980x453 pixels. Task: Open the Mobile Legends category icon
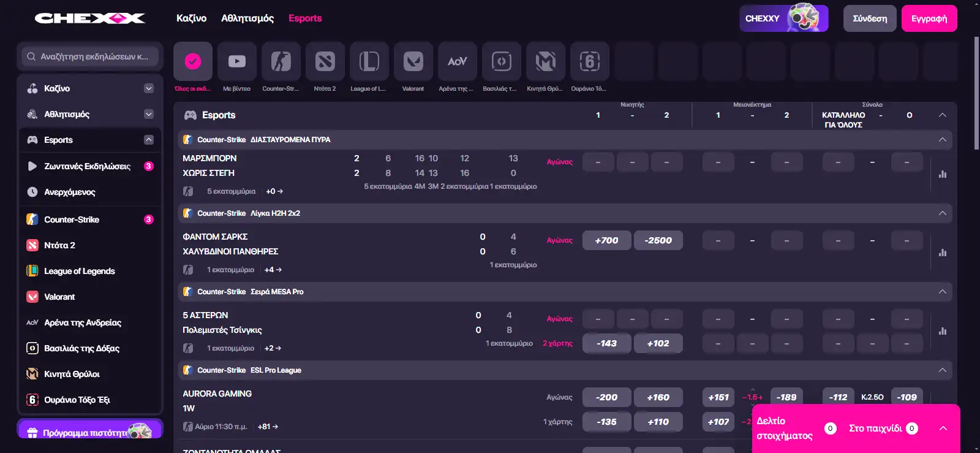pos(546,61)
